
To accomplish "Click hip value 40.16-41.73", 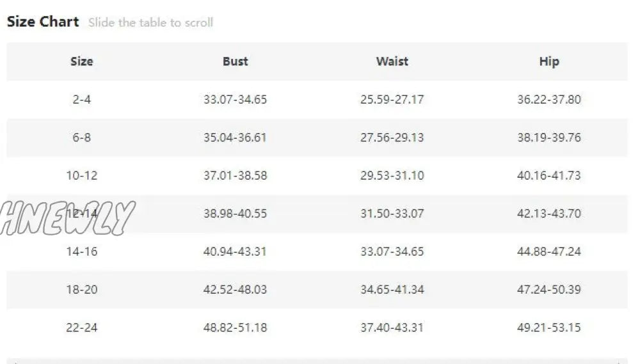I will (x=549, y=175).
